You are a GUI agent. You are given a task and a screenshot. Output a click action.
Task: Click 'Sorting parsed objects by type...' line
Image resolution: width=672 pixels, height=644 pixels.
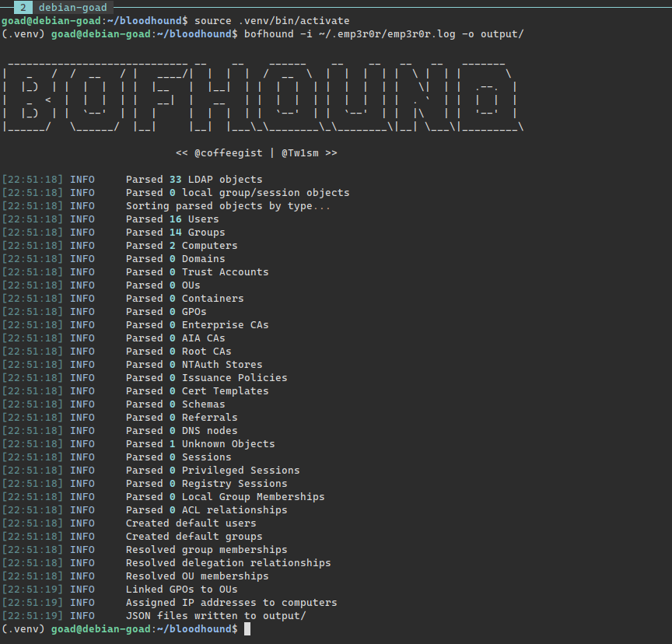coord(228,206)
